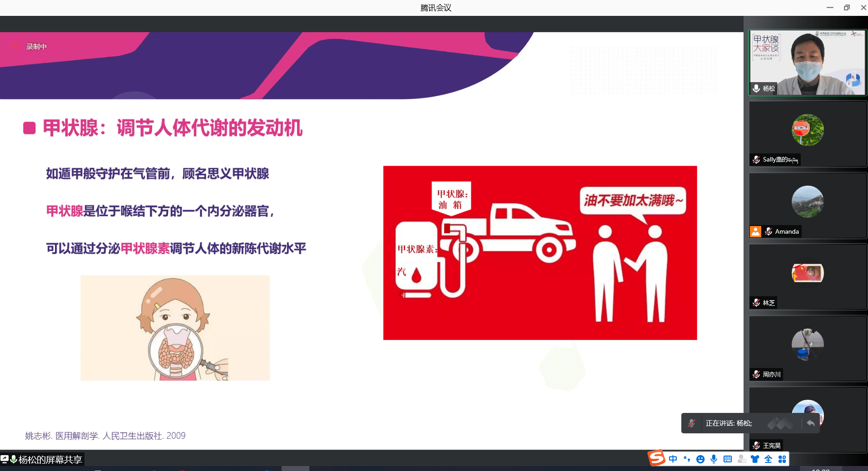The height and width of the screenshot is (471, 868).
Task: Unmute 周亦川's microphone
Action: [756, 374]
